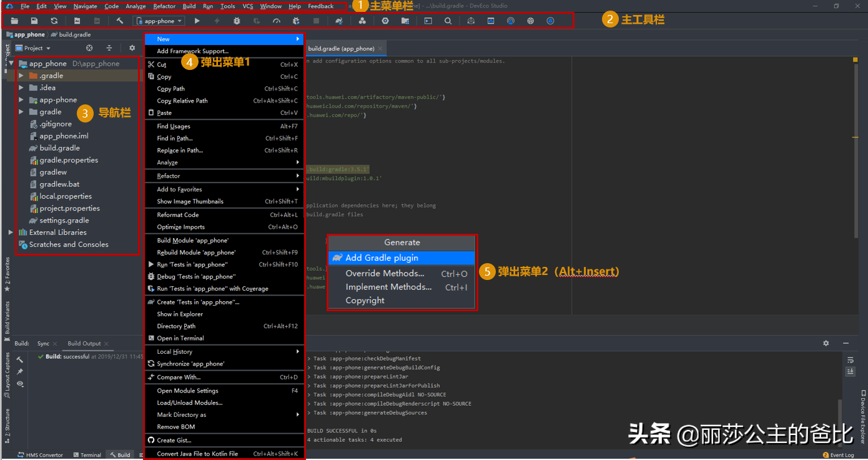The width and height of the screenshot is (868, 460).
Task: Click the soft-wrap icon in build output
Action: [850, 360]
